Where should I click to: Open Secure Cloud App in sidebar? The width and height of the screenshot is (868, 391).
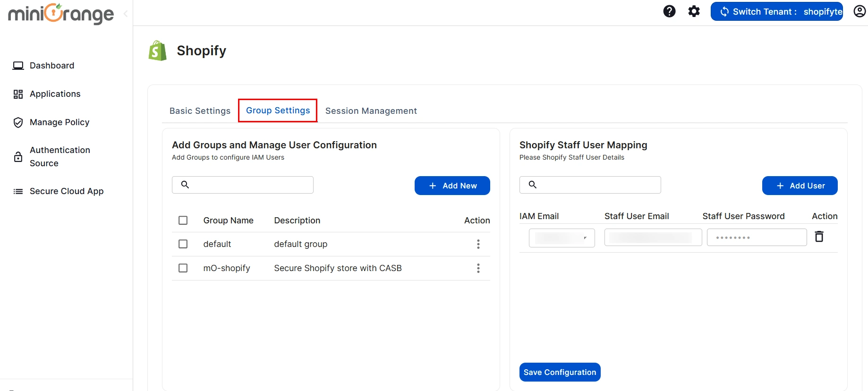click(67, 191)
